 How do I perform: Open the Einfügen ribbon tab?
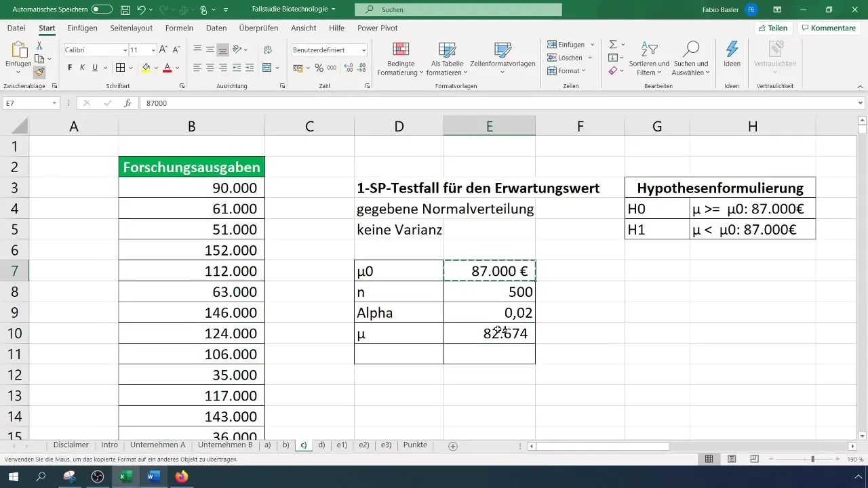[83, 28]
